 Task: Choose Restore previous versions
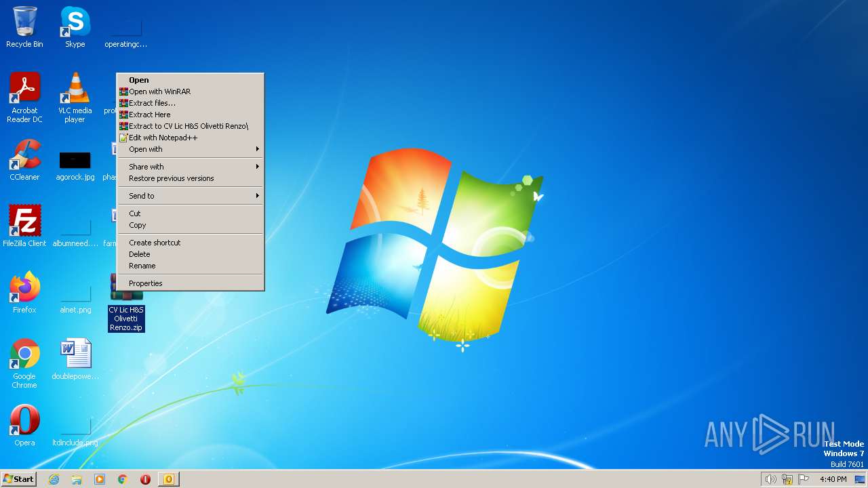(x=191, y=178)
